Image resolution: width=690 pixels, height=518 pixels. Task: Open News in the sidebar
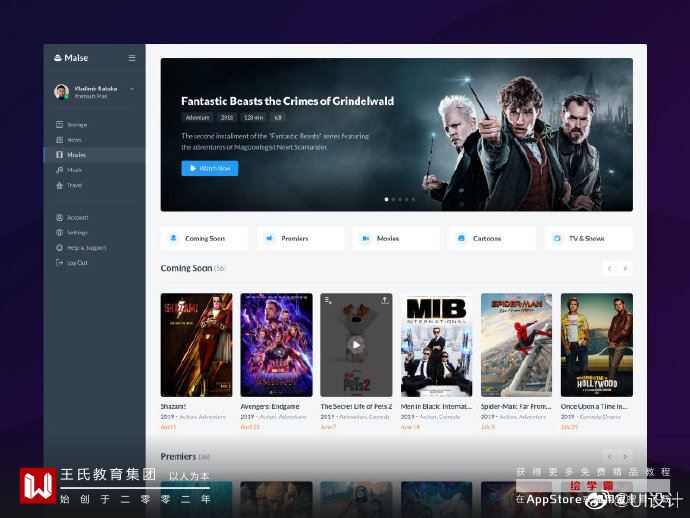point(74,140)
